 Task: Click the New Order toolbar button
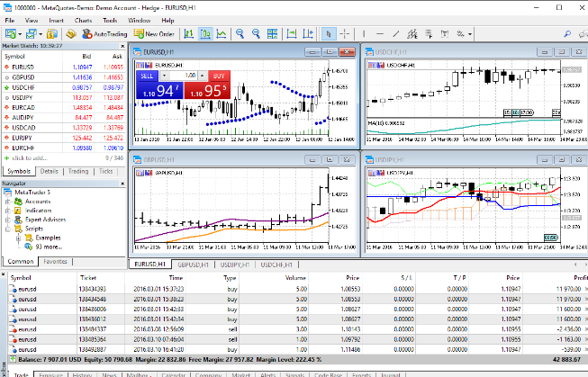[x=155, y=33]
